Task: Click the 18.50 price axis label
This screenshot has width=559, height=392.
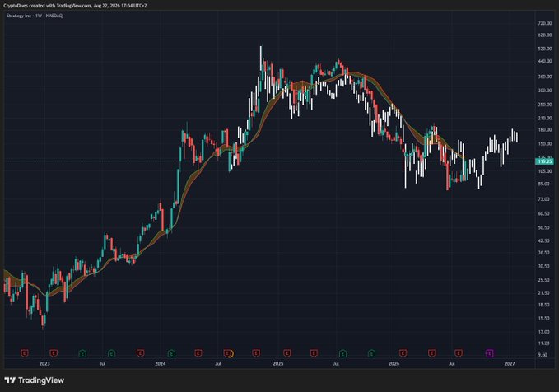Action: (544, 305)
